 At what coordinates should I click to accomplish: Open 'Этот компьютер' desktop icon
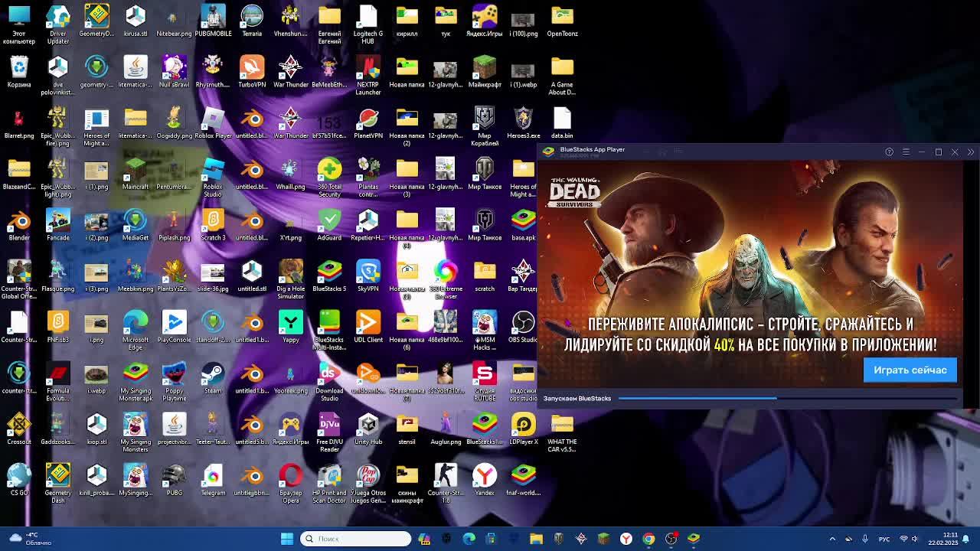click(x=19, y=24)
